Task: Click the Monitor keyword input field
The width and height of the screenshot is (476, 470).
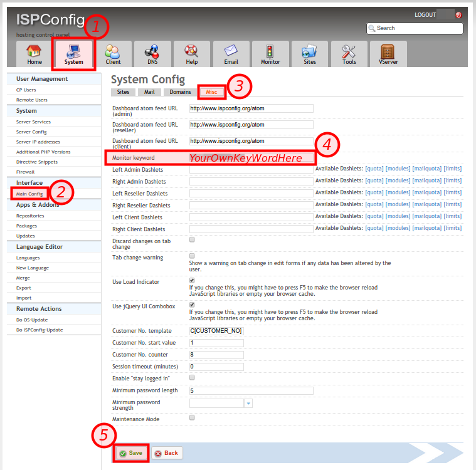Action: pos(251,158)
